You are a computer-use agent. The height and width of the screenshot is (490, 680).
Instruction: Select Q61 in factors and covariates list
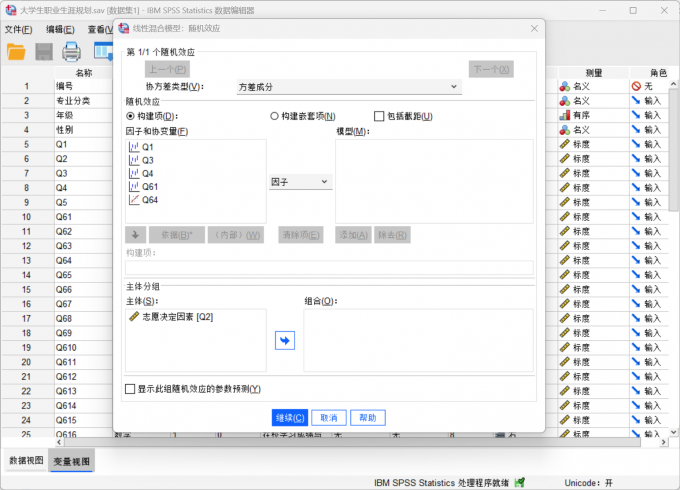coord(144,187)
